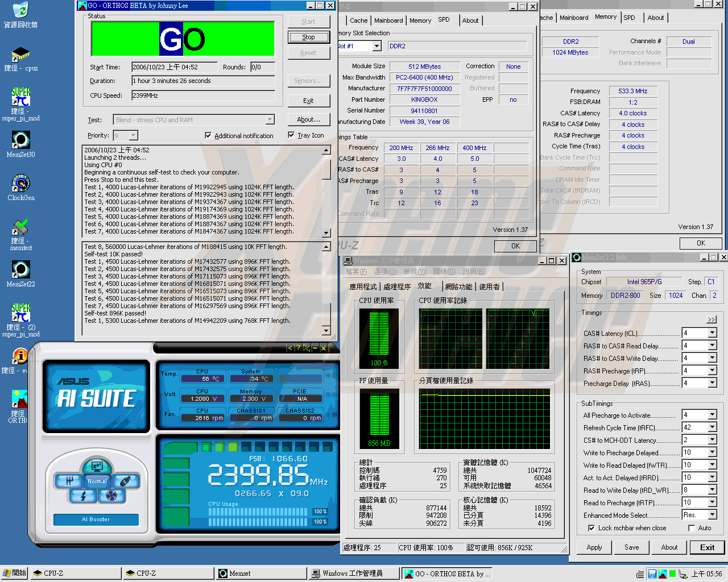Image resolution: width=728 pixels, height=582 pixels.
Task: Open CS# to MCH-ODT Latency dropdown
Action: pos(712,440)
